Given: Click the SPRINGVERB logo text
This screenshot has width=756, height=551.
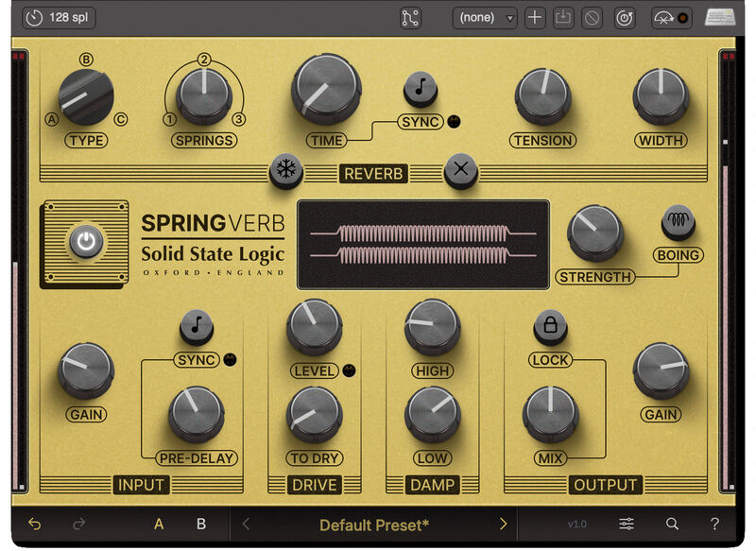Looking at the screenshot, I should click(213, 223).
